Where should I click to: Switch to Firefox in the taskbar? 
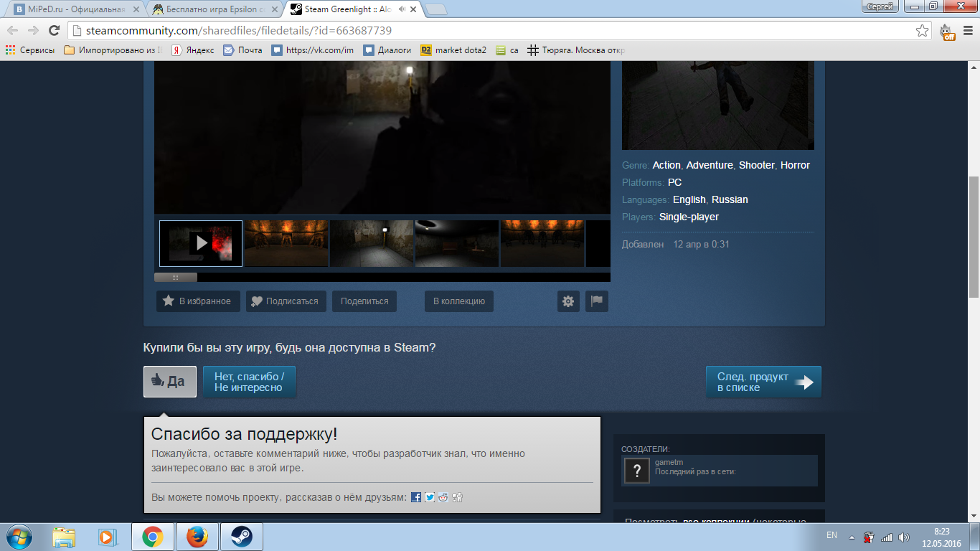pos(197,537)
